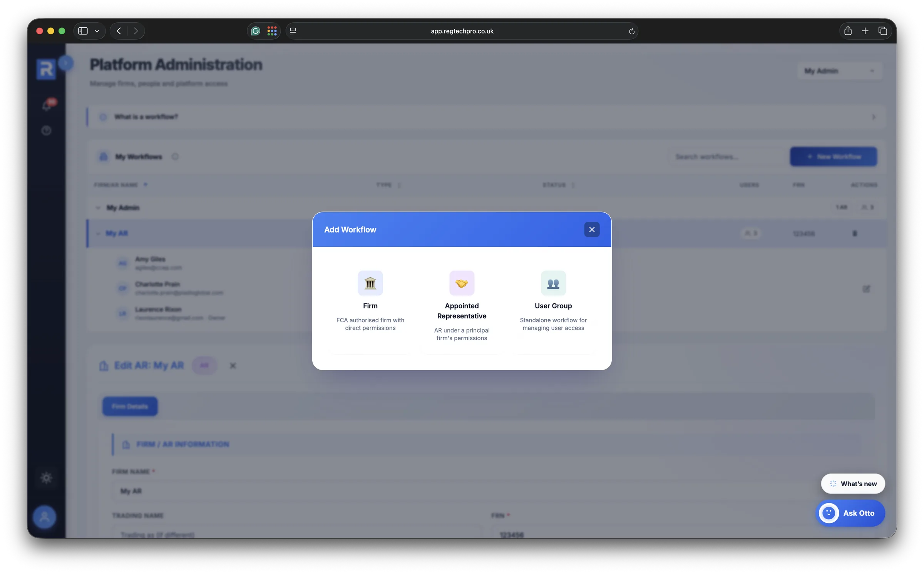This screenshot has width=924, height=574.
Task: Close the Edit AR: My AR panel
Action: click(233, 365)
